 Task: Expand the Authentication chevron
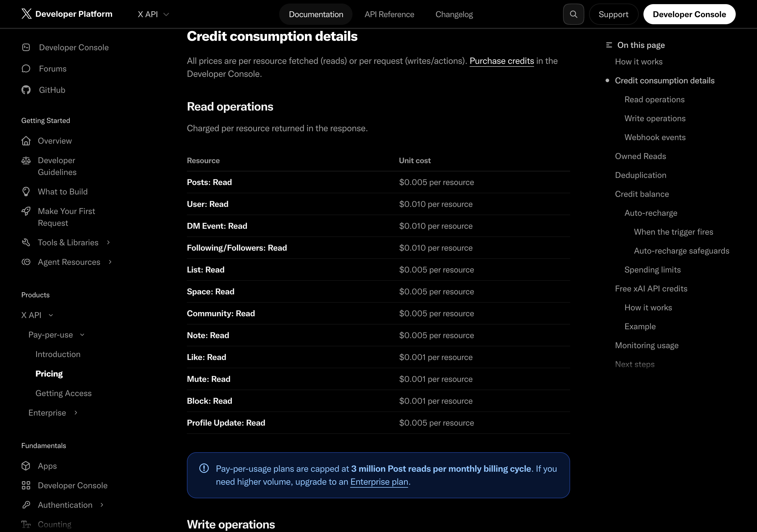point(102,505)
